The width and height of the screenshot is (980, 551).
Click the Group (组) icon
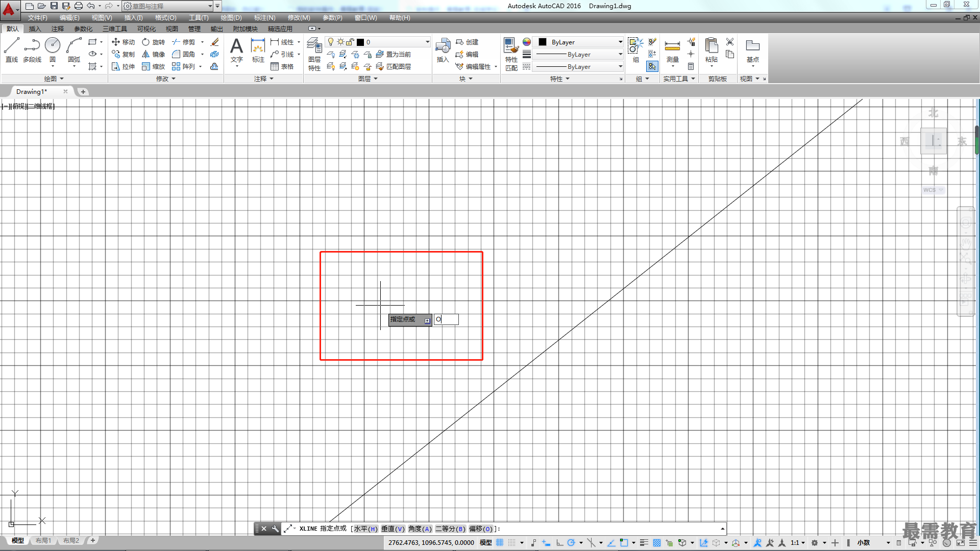(635, 50)
